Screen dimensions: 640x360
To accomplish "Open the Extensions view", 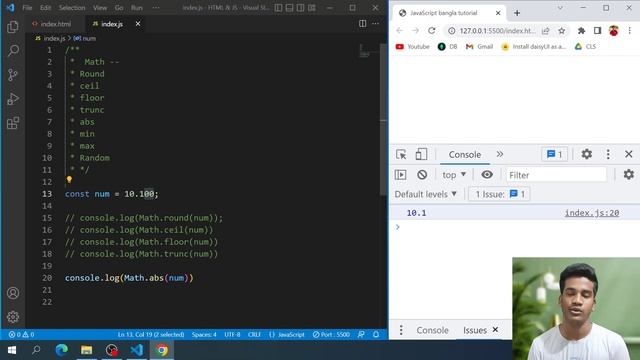I will pyautogui.click(x=13, y=123).
